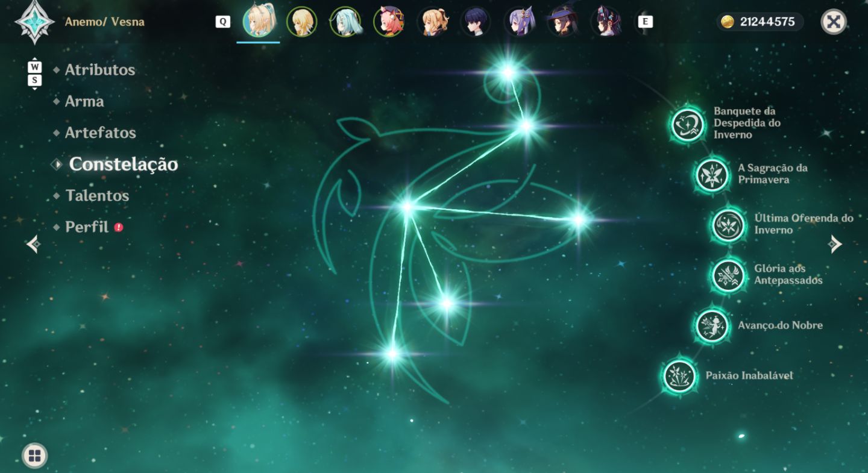Go to previous character with left arrow
This screenshot has height=473, width=868.
point(33,244)
